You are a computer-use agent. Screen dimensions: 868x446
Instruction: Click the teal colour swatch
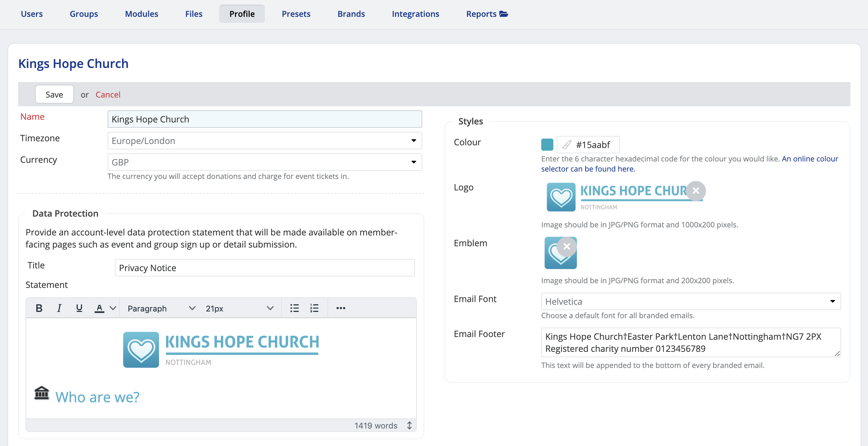[547, 144]
